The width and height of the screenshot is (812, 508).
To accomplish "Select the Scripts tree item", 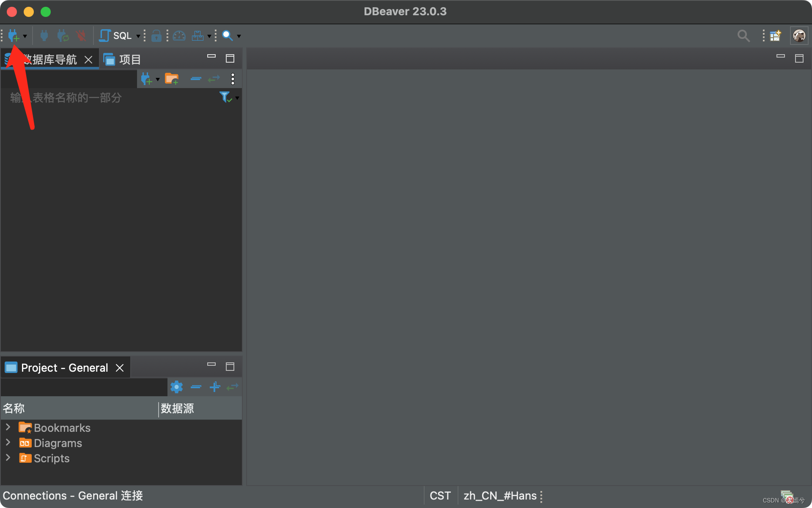I will pos(44,458).
